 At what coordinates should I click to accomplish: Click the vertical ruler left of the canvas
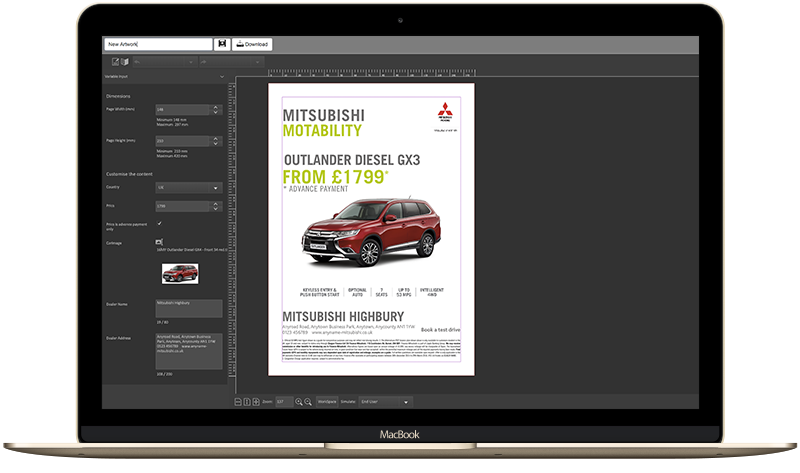click(232, 230)
